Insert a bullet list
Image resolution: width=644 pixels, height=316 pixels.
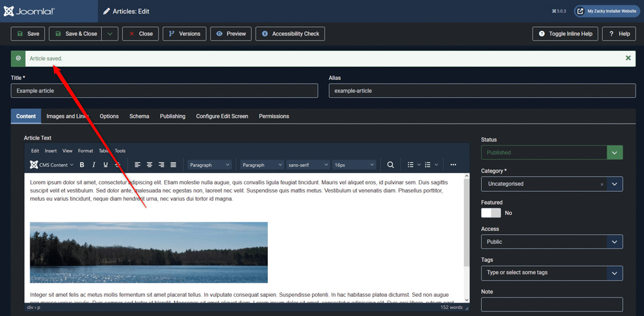coord(411,165)
